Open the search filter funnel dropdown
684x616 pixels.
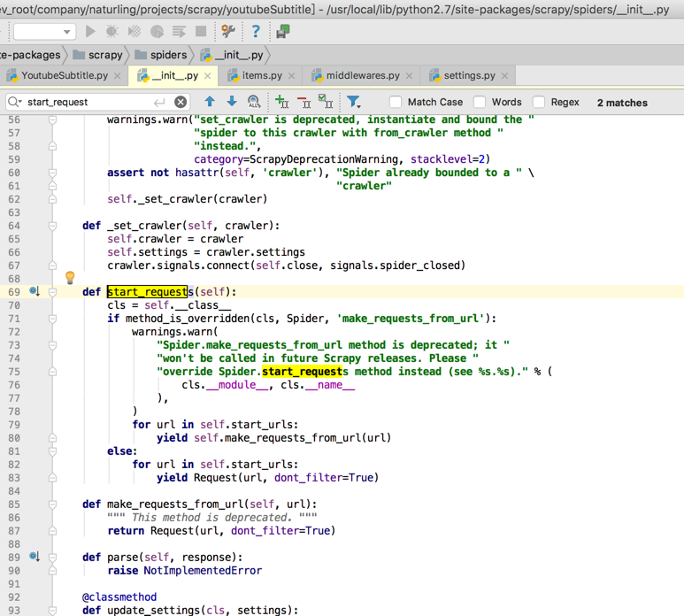354,102
